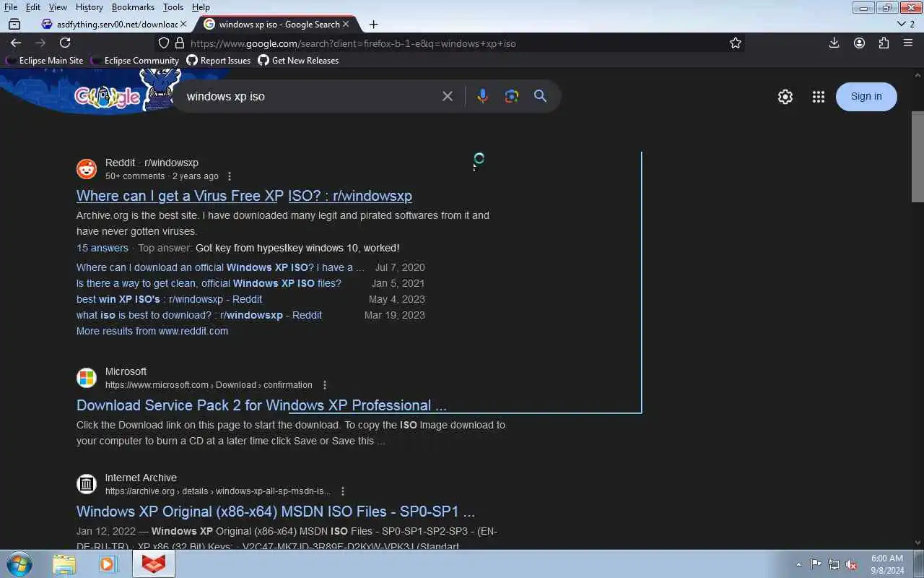Screen dimensions: 924x578
Task: Open the Help menu
Action: (201, 7)
